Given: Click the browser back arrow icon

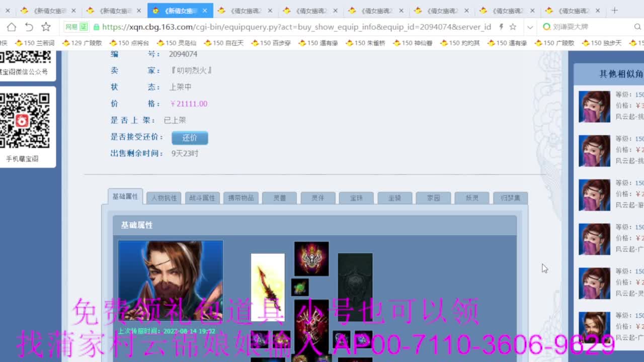Looking at the screenshot, I should click(29, 27).
